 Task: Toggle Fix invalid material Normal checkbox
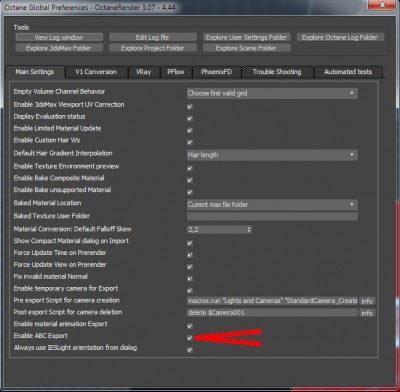point(190,279)
